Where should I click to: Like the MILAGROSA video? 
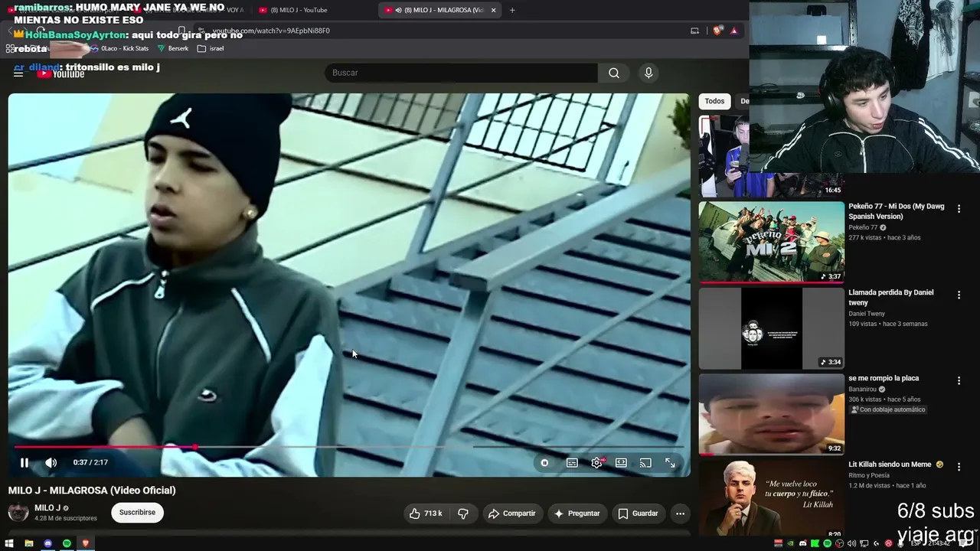click(426, 514)
